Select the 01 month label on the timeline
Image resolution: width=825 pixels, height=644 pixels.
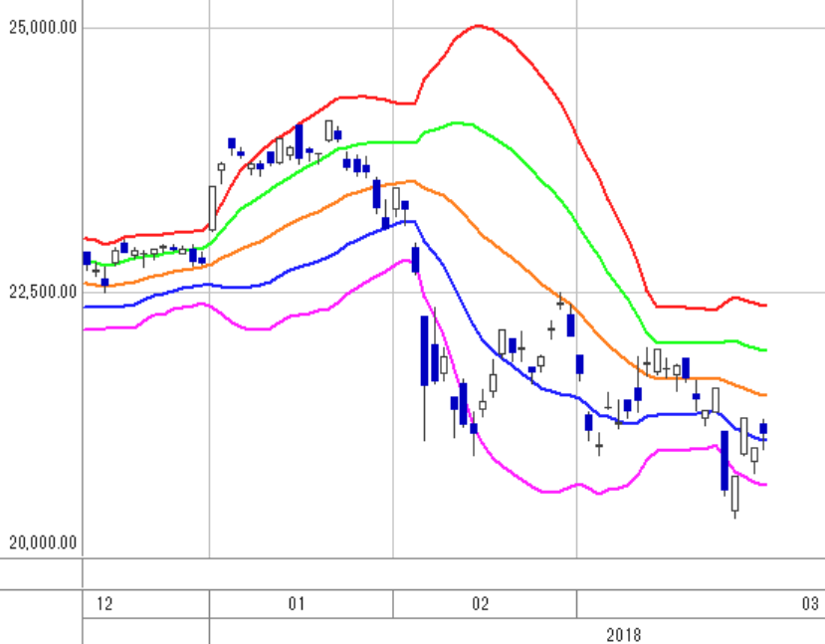(x=297, y=603)
